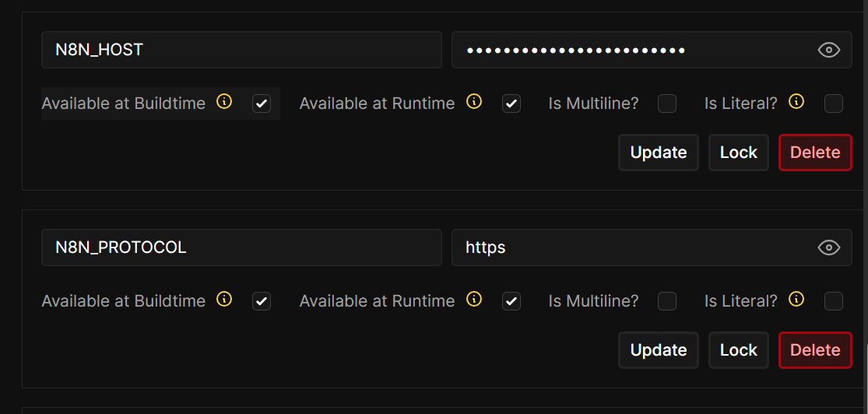
Task: Toggle visibility of the N8N_PROTOCOL value
Action: pos(828,248)
